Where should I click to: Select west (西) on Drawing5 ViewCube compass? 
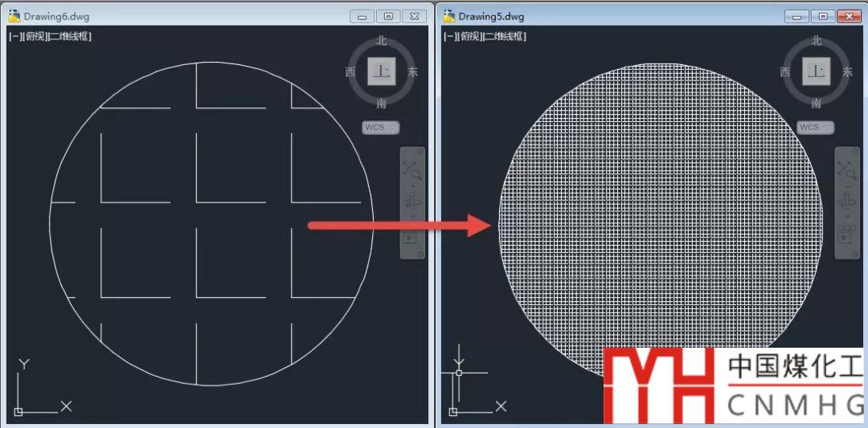pos(785,72)
